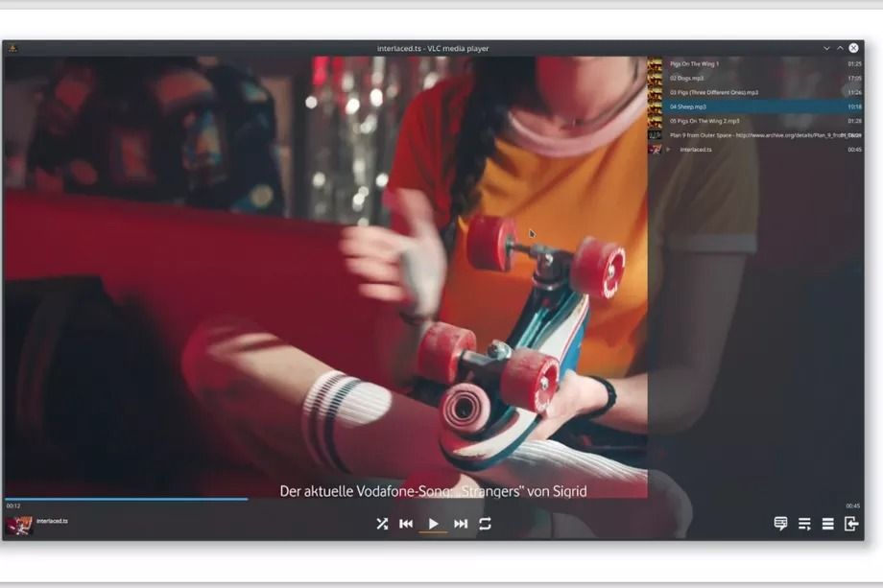Click the down chevron in the title bar

826,48
